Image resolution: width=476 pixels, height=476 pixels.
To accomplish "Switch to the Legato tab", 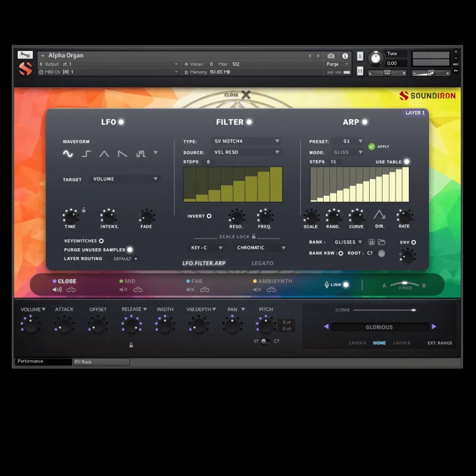I will click(262, 263).
